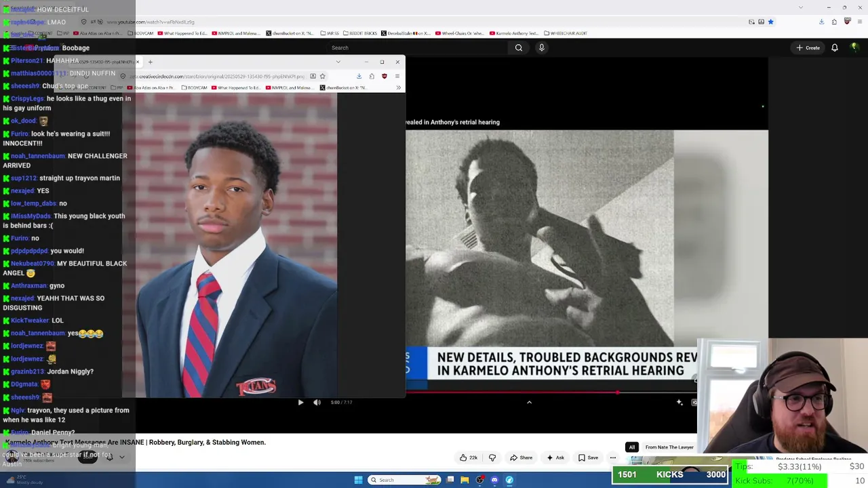This screenshot has width=868, height=488.
Task: Click the Windows taskbar Search box
Action: [x=405, y=480]
